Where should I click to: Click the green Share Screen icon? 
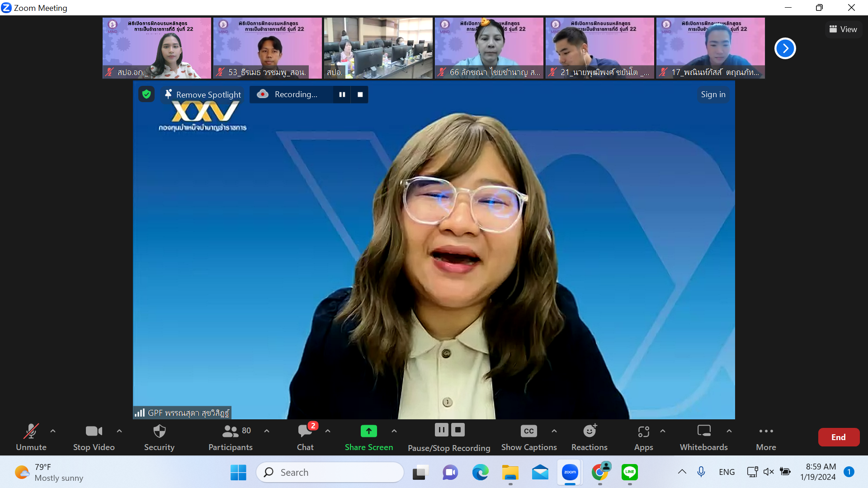pyautogui.click(x=368, y=431)
